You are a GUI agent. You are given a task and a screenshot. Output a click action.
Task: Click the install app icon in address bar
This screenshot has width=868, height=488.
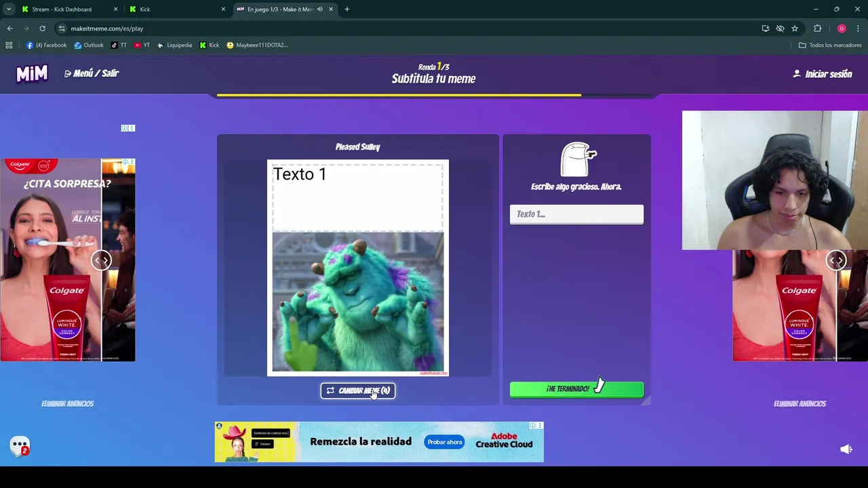[x=766, y=28]
